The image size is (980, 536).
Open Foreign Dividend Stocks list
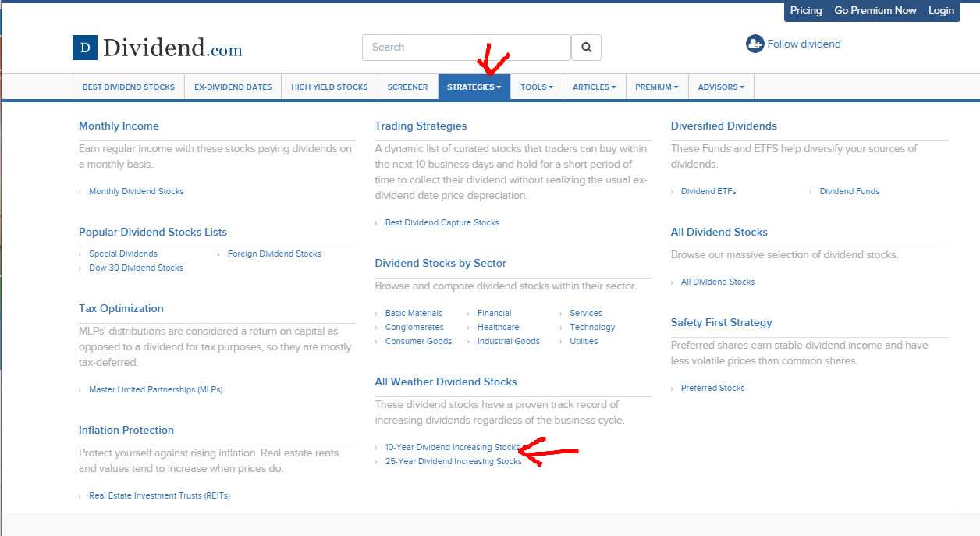pyautogui.click(x=275, y=254)
